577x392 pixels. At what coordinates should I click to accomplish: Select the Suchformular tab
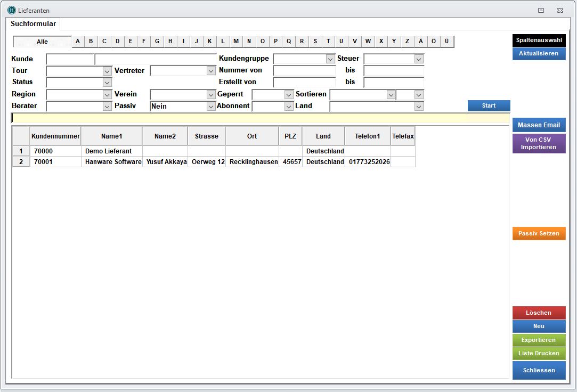pyautogui.click(x=33, y=24)
